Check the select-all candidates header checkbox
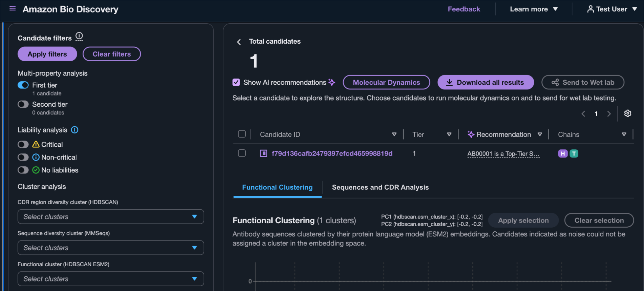The height and width of the screenshot is (291, 644). point(242,134)
